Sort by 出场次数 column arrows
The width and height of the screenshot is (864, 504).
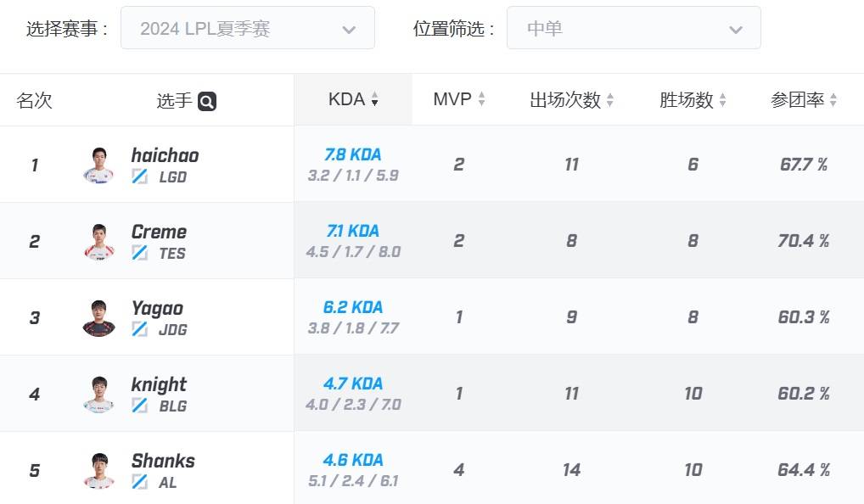coord(610,100)
